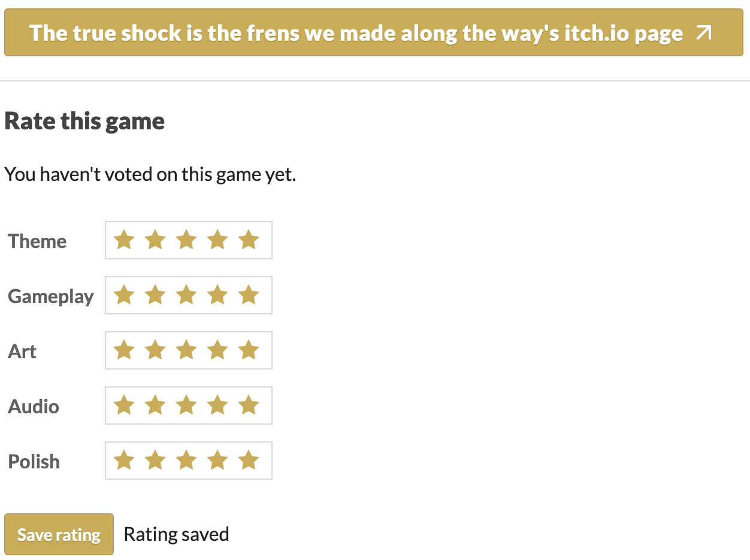Rate Theme five stars
This screenshot has width=750, height=560.
pyautogui.click(x=249, y=240)
